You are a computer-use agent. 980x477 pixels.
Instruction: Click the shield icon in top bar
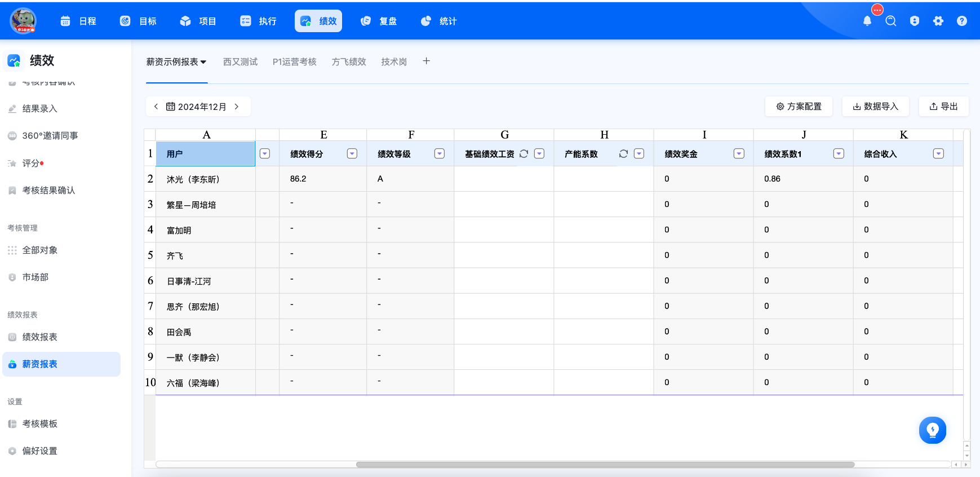click(x=915, y=21)
